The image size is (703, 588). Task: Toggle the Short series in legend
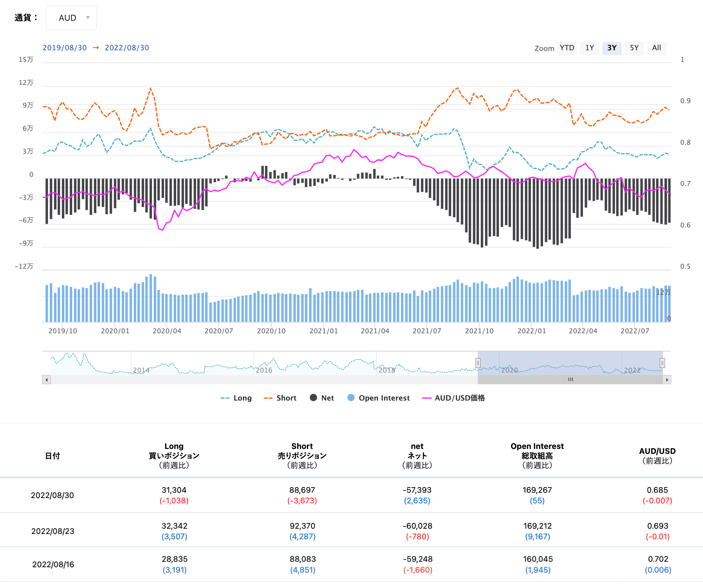(280, 398)
